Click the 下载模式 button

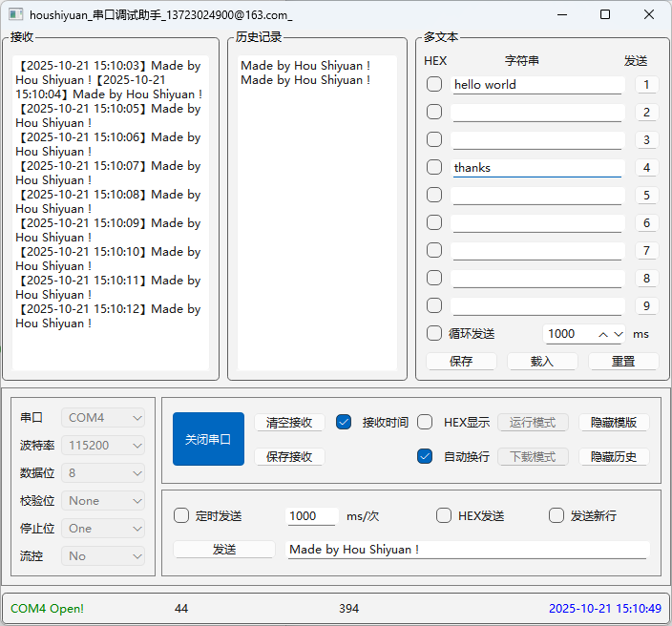click(x=533, y=457)
